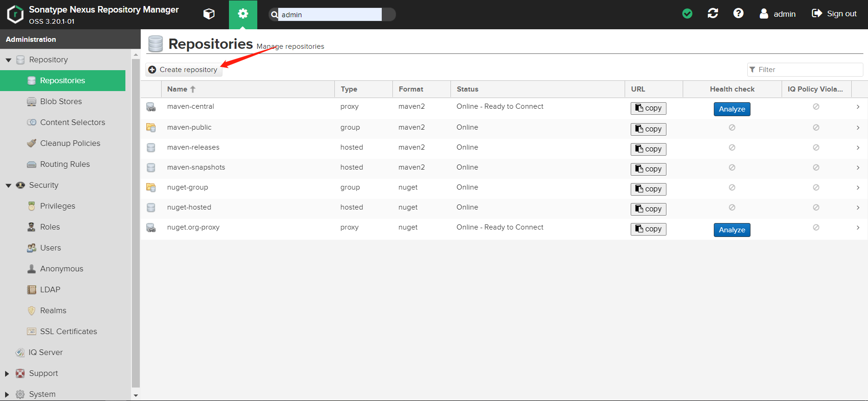The image size is (868, 401).
Task: Click the Create repository button
Action: [183, 70]
